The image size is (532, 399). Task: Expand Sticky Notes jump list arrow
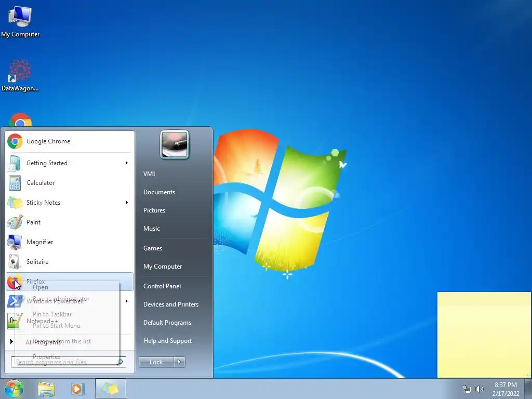[x=127, y=203]
